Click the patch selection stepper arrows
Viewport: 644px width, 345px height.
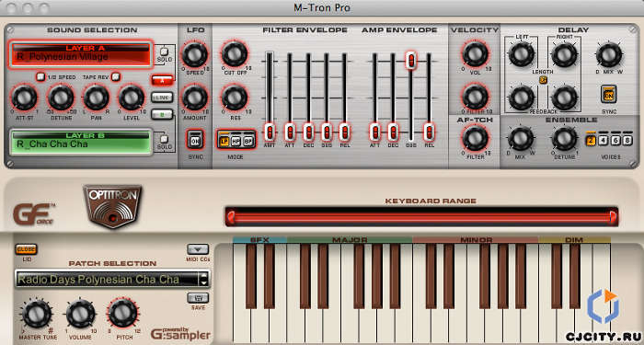[203, 280]
